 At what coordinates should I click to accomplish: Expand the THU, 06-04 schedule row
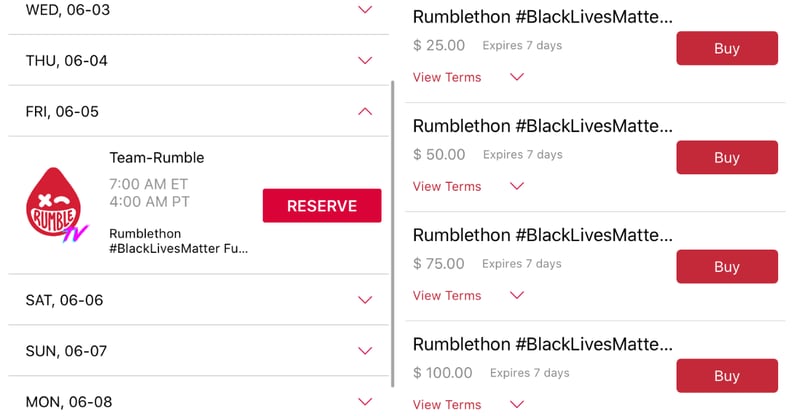[x=198, y=61]
